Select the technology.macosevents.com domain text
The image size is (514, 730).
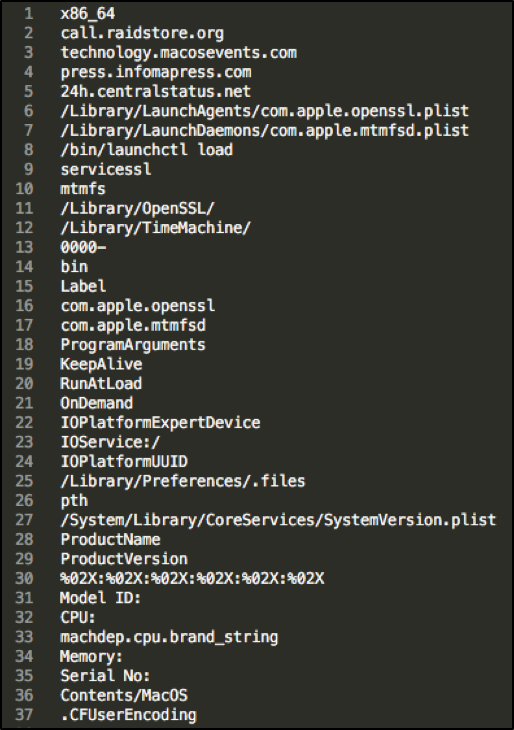(x=178, y=53)
